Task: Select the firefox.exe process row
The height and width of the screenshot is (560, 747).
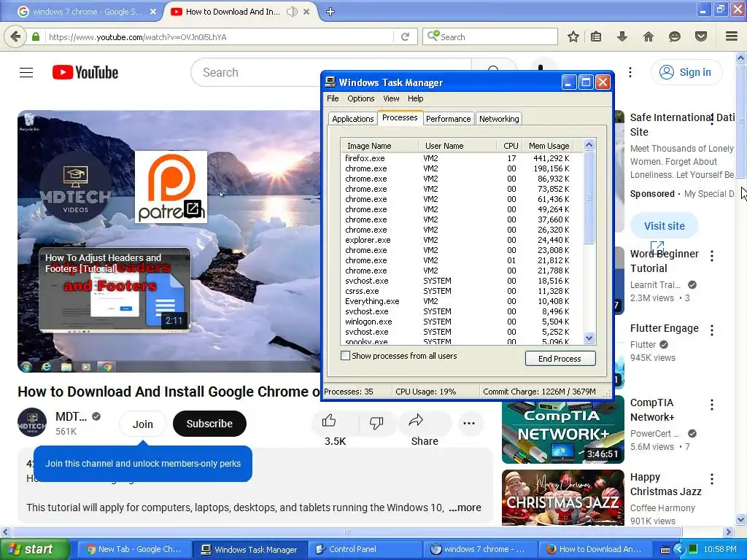Action: [x=462, y=158]
